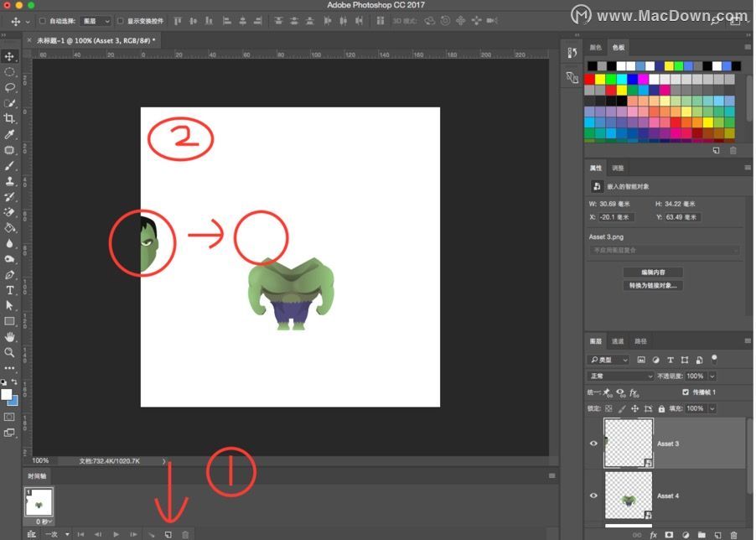This screenshot has height=540, width=756.
Task: Create a new adjustment layer
Action: point(686,535)
